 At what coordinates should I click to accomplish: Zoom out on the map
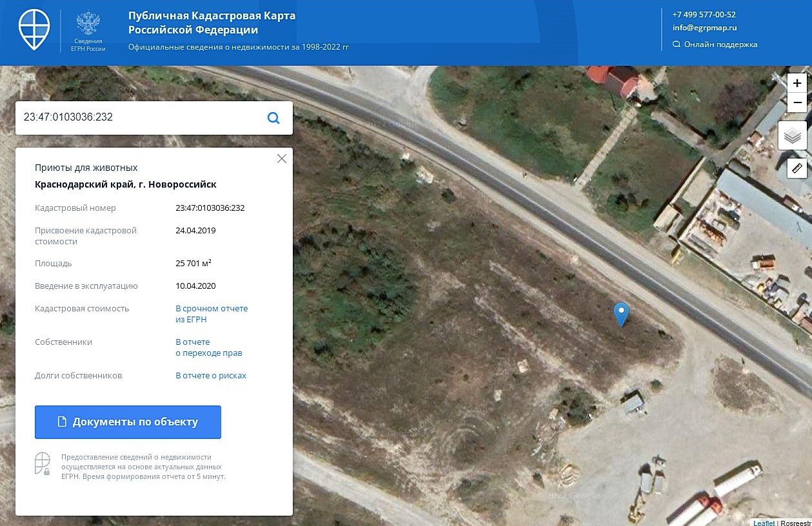click(x=797, y=102)
